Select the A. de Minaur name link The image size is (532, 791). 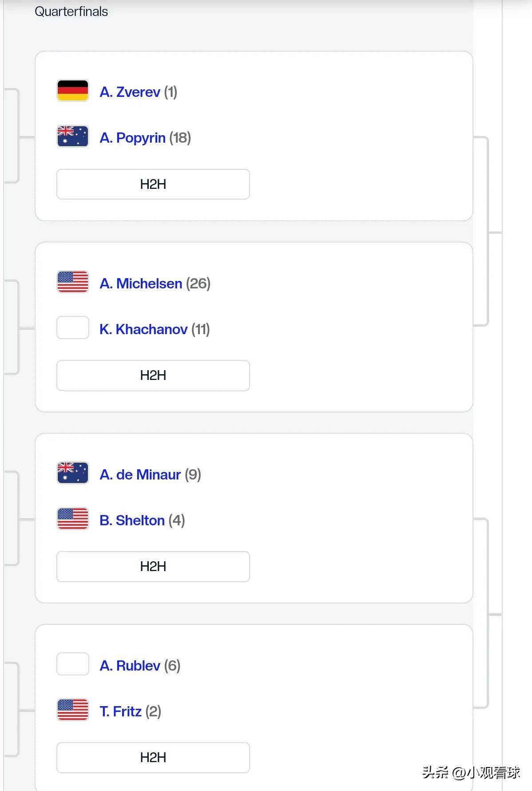click(140, 475)
